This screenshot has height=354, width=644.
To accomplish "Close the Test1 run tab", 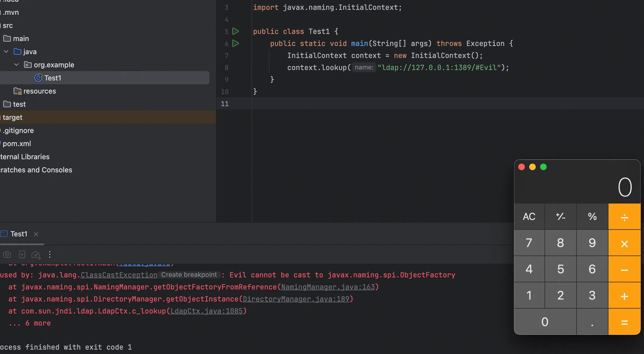I will pyautogui.click(x=36, y=234).
